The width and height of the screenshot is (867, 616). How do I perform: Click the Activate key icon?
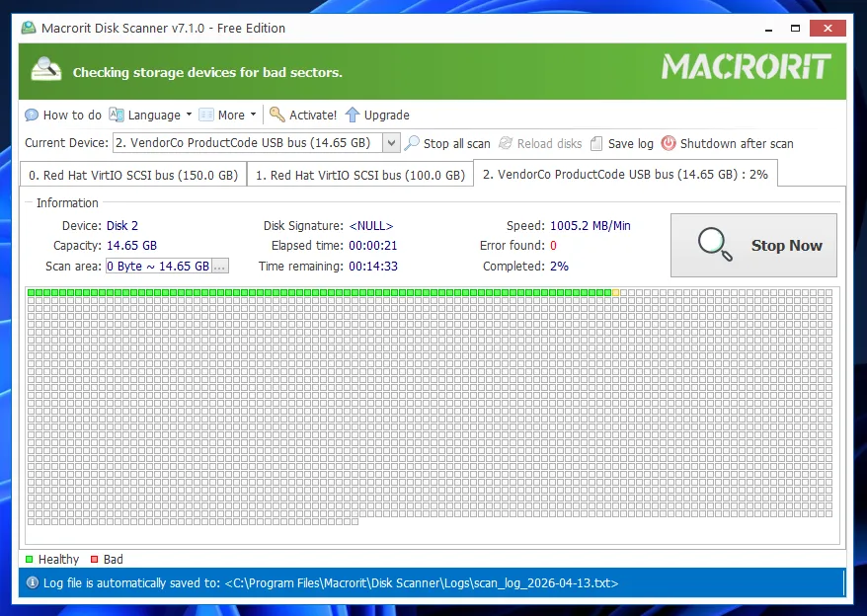pos(277,115)
